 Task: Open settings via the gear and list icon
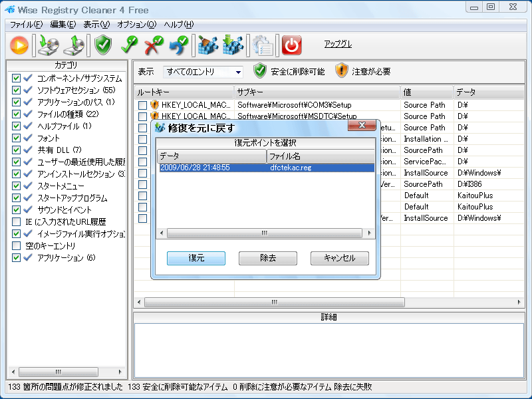click(263, 45)
